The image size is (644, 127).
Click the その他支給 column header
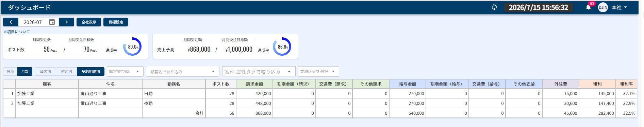tap(524, 84)
